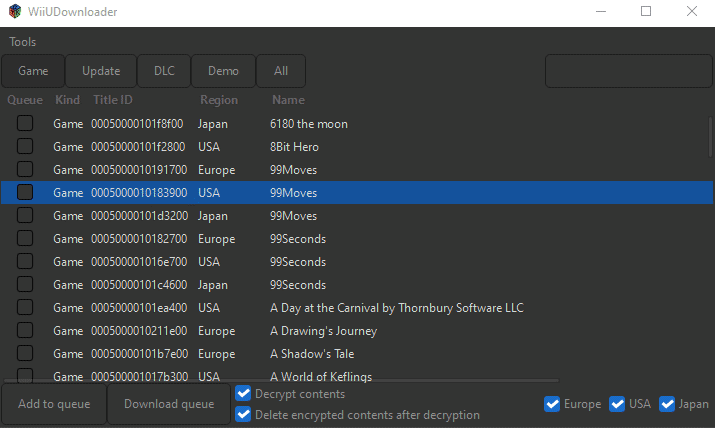Check queue box for 8Bit Hero
Screen dimensions: 715x428
coord(25,146)
